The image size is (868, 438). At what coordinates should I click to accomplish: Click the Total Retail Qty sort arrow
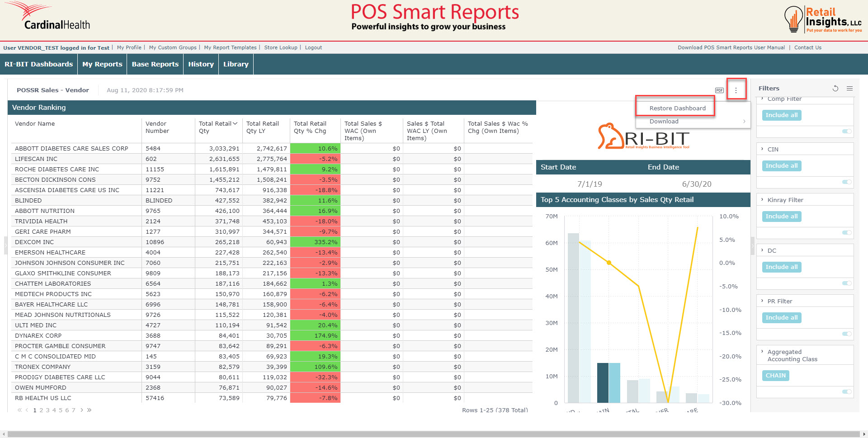pos(235,123)
